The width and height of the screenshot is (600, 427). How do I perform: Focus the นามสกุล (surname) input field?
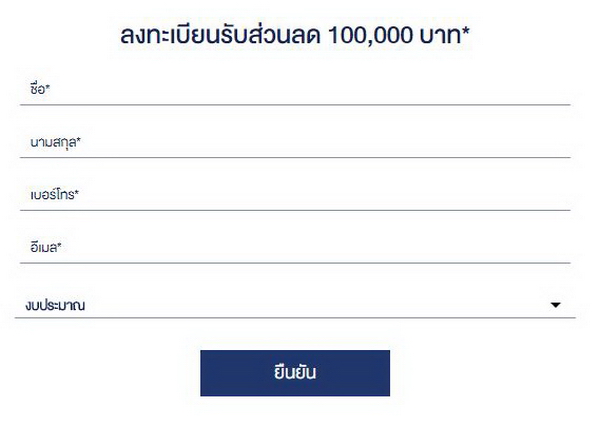click(295, 143)
